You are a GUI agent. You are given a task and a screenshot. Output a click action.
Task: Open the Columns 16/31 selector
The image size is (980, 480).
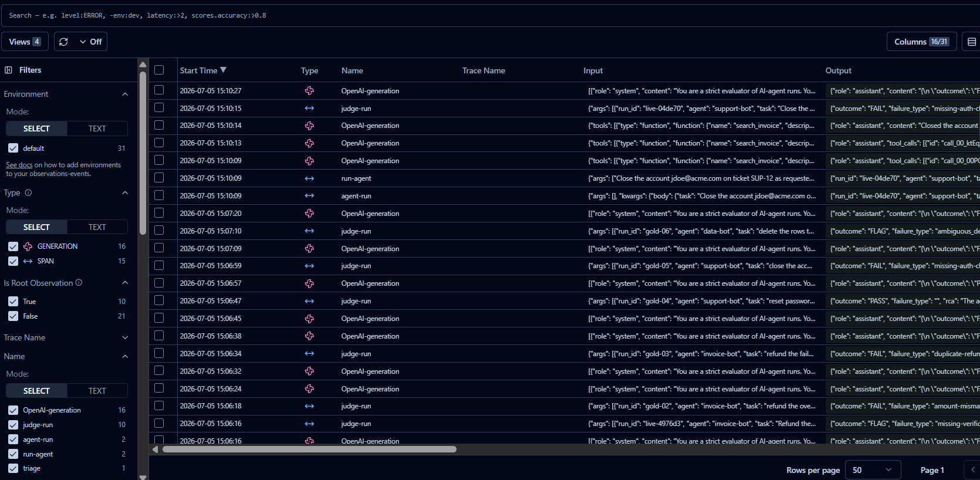[921, 42]
